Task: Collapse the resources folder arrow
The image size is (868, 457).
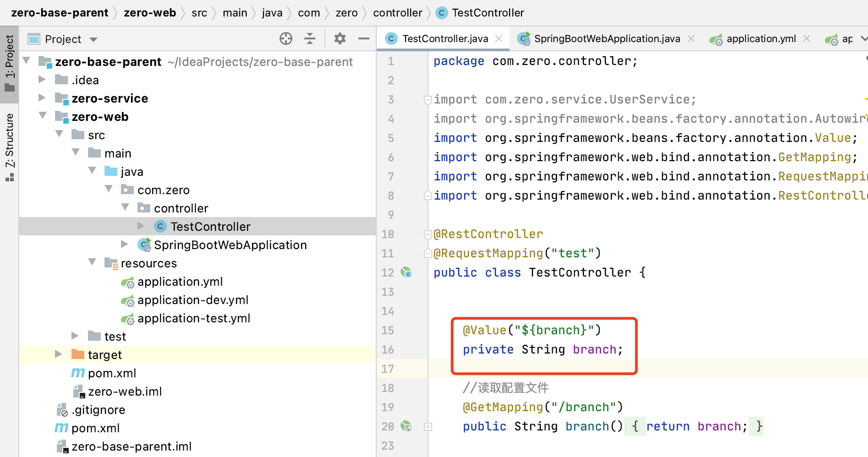Action: pos(92,262)
